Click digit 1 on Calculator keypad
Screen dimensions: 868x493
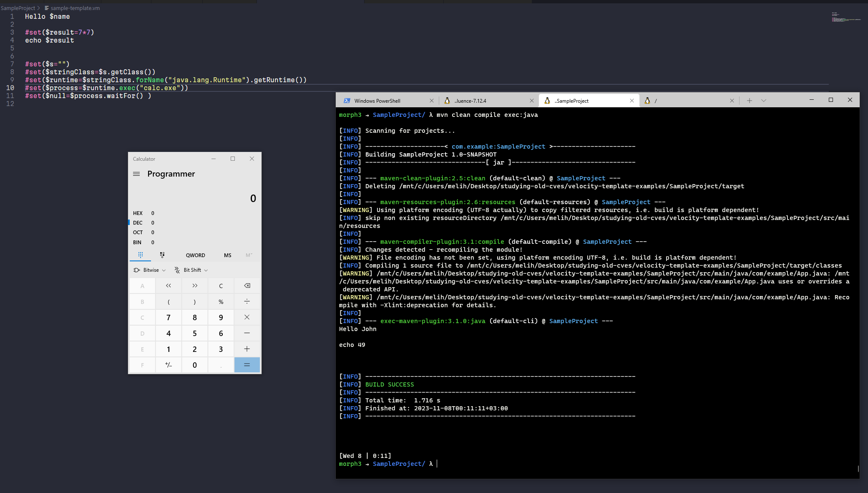click(169, 349)
